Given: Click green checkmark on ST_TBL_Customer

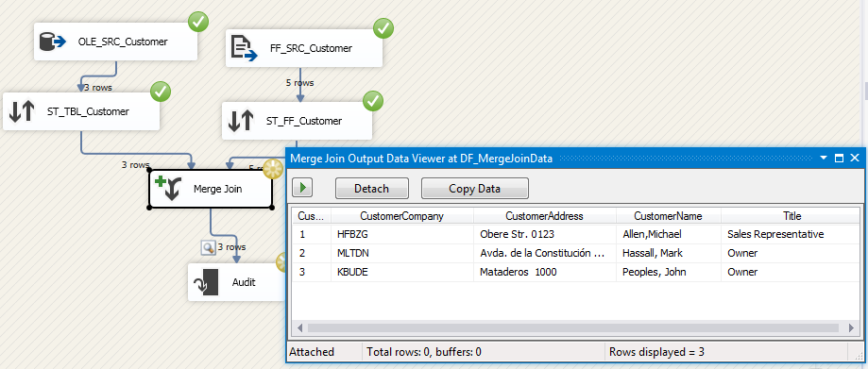Looking at the screenshot, I should [161, 92].
